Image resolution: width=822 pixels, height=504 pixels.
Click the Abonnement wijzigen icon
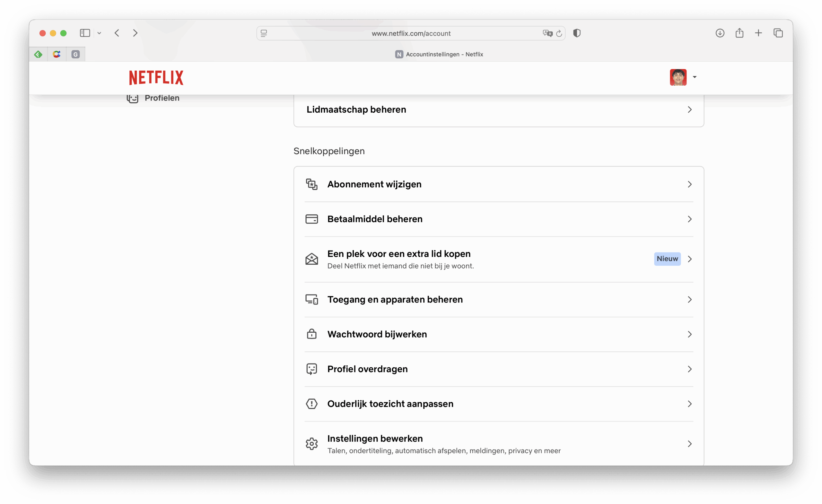311,184
